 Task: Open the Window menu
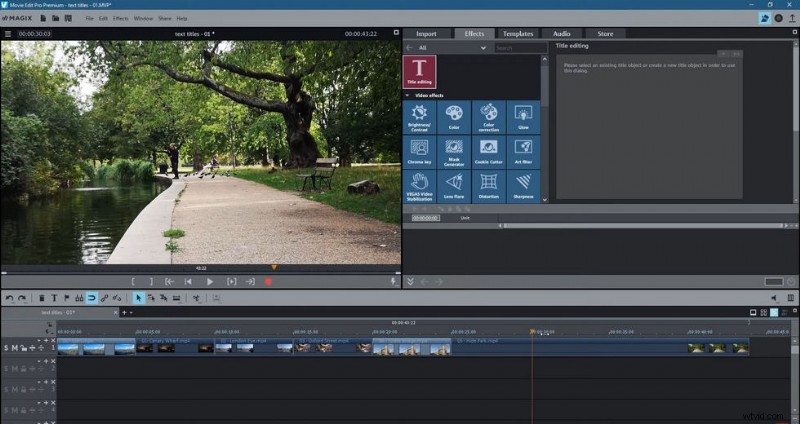tap(143, 18)
